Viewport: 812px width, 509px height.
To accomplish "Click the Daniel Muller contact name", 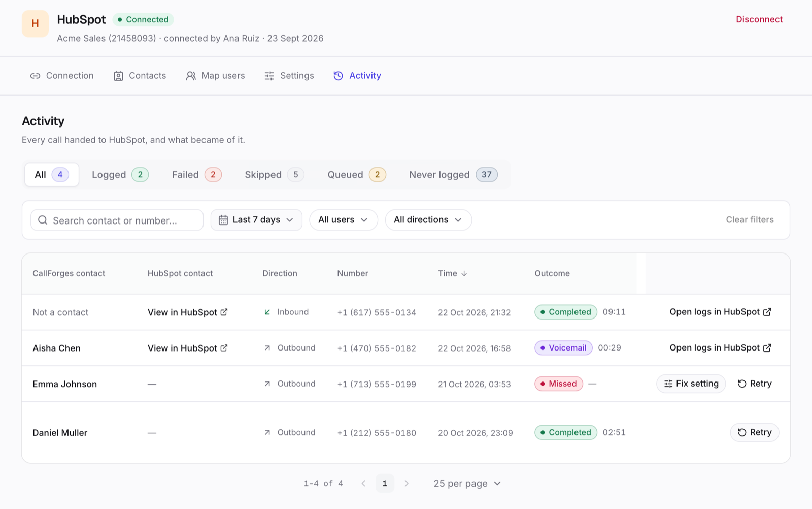I will 60,433.
